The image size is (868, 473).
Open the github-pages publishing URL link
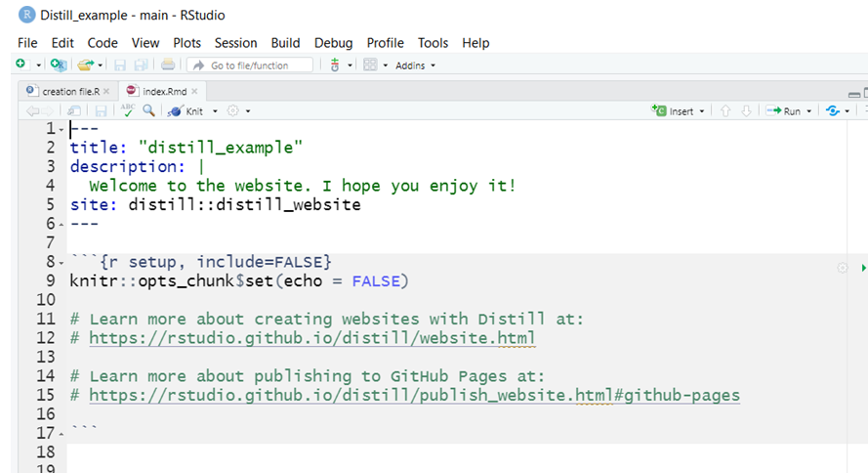(x=414, y=396)
